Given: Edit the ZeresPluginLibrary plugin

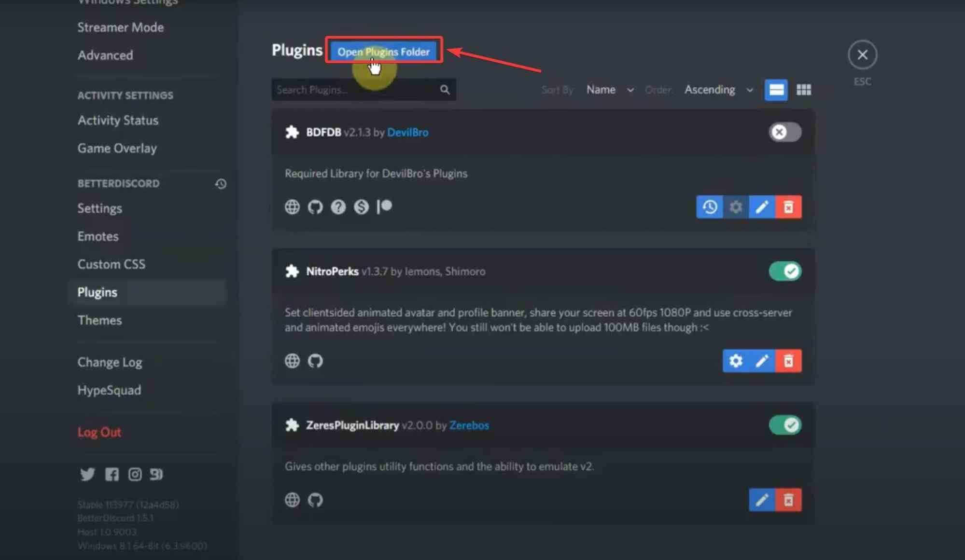Looking at the screenshot, I should (762, 500).
